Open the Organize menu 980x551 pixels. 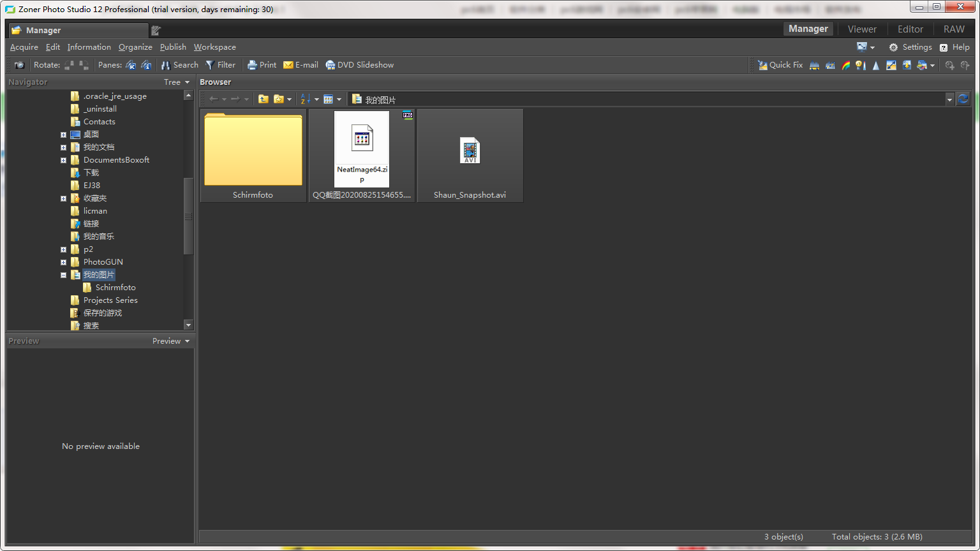[x=135, y=47]
